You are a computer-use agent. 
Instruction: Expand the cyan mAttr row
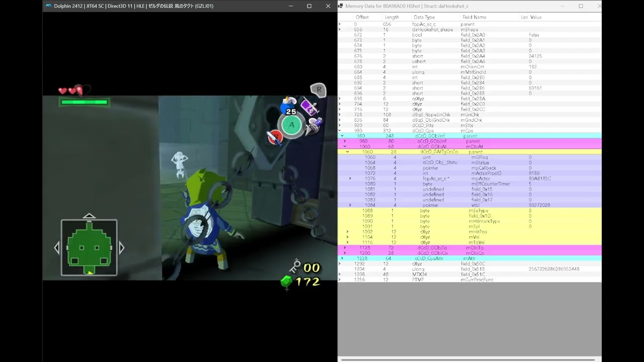pos(342,258)
